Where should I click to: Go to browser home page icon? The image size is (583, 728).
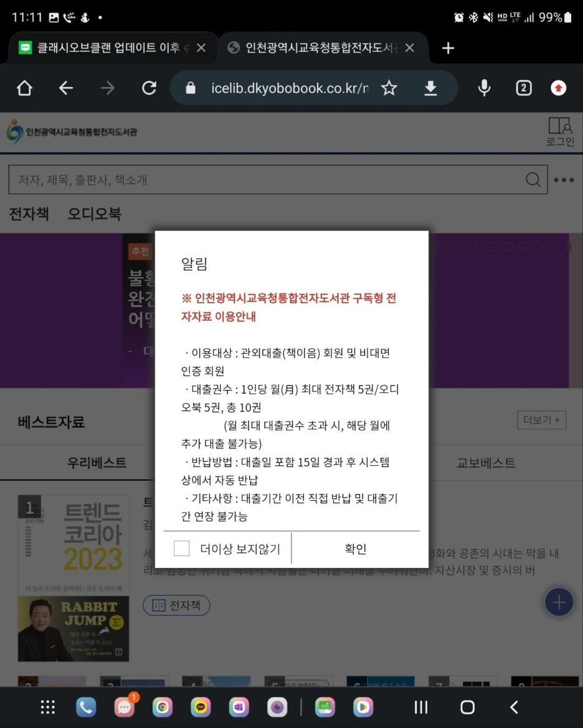[25, 88]
